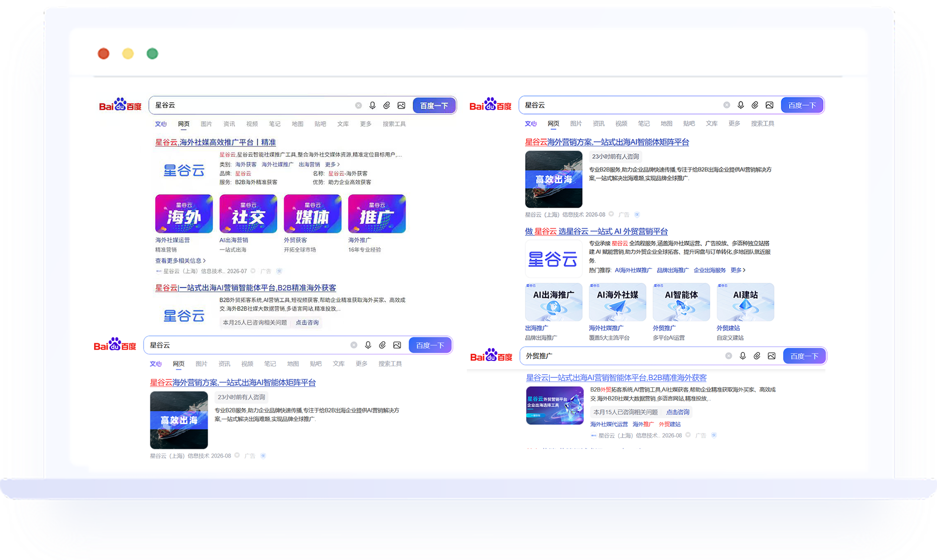Screen dimensions: 937x560
Task: Click 点击咨询 next to 本月25人已咨询相关问题
Action: pyautogui.click(x=307, y=322)
